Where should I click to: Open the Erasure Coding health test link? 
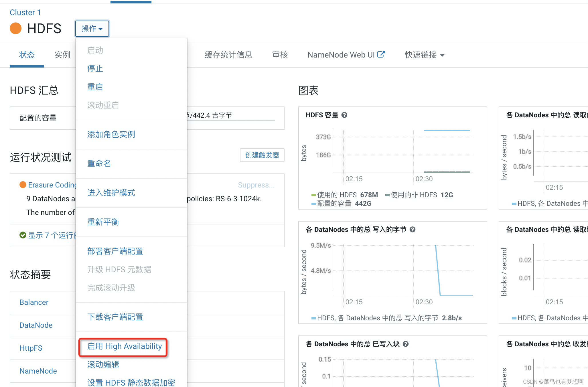(52, 185)
